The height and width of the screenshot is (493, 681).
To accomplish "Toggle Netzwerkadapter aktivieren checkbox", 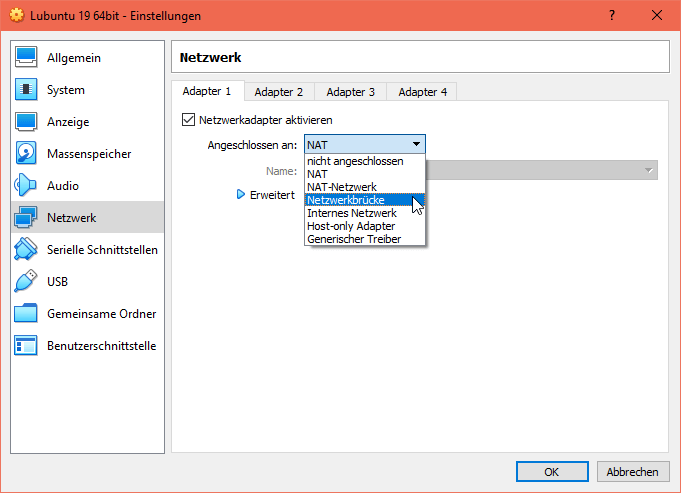I will [188, 120].
